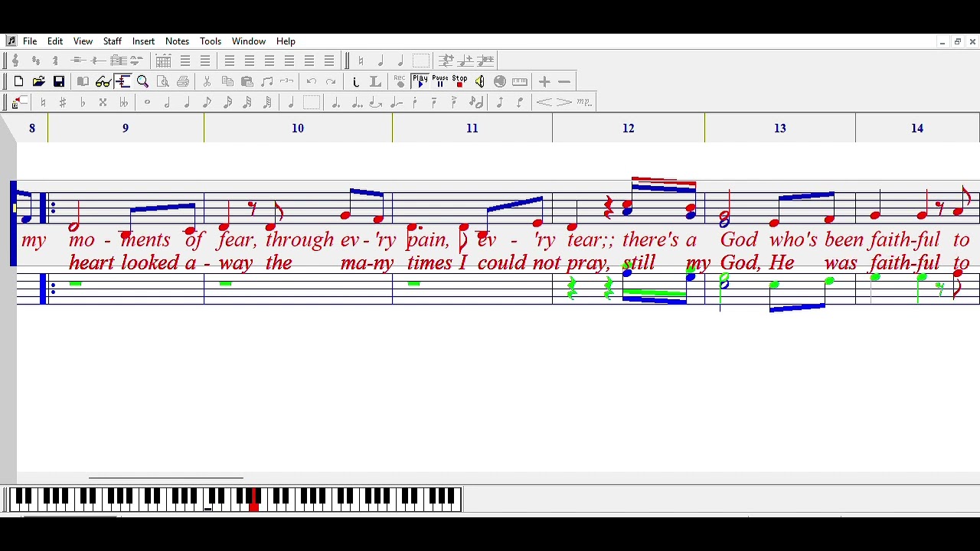Select the whole note duration
This screenshot has height=551, width=980.
tap(147, 103)
